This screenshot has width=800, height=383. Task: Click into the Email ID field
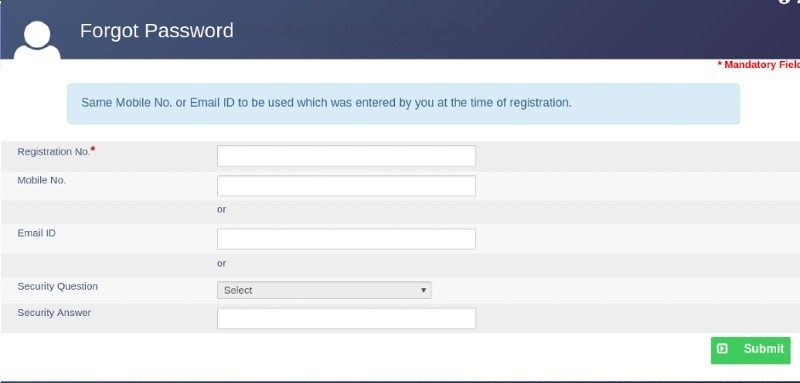[346, 239]
